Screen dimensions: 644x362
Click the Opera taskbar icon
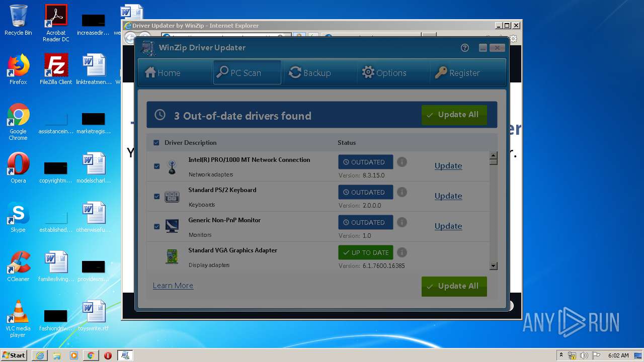point(108,355)
